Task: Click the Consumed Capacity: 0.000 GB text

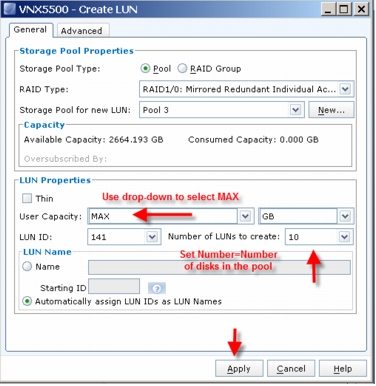Action: click(253, 140)
